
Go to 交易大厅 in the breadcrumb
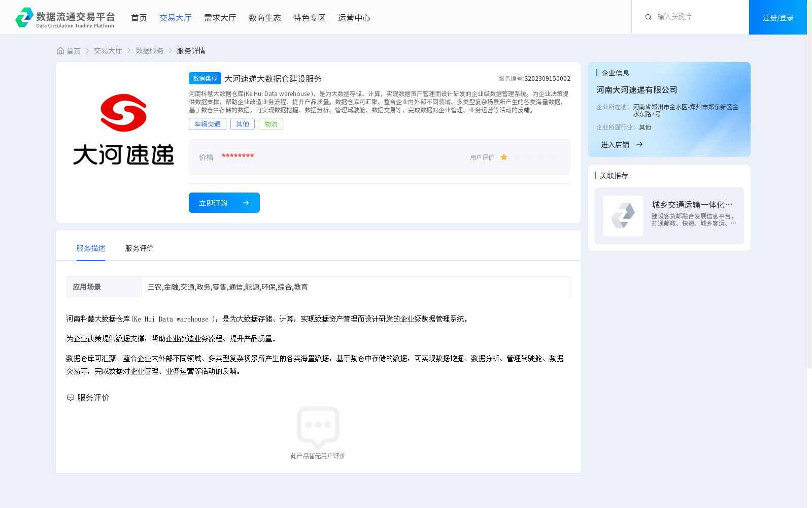click(x=108, y=51)
